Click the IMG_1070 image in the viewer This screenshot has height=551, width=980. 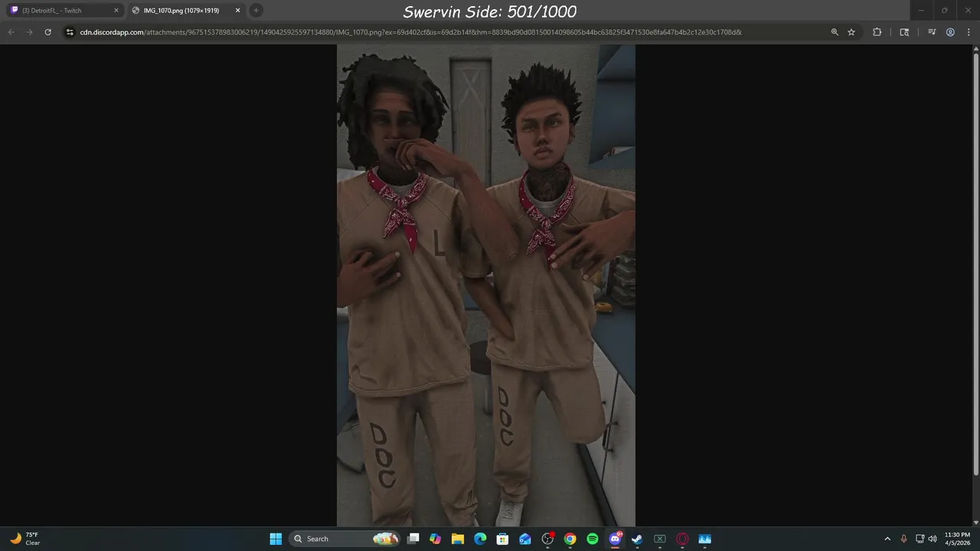(486, 285)
